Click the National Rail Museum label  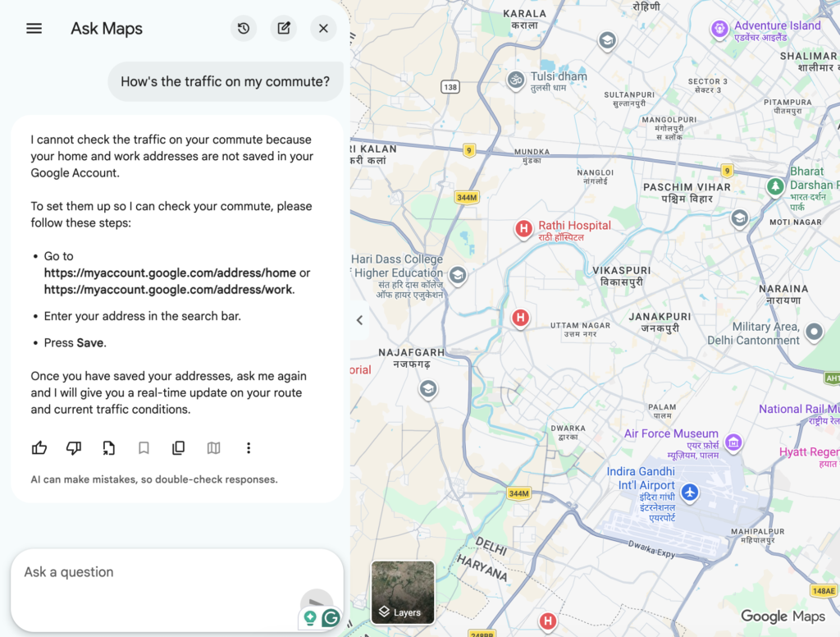click(799, 415)
